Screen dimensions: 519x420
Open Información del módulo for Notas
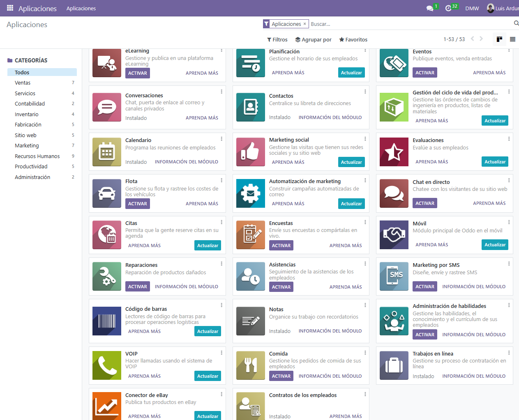click(330, 331)
